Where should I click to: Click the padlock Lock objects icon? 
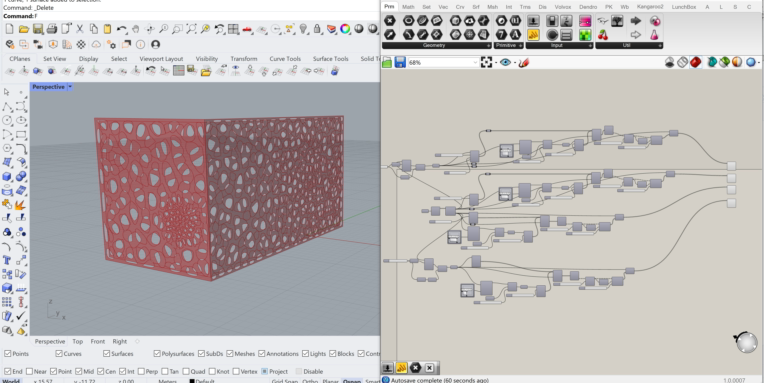click(x=318, y=29)
